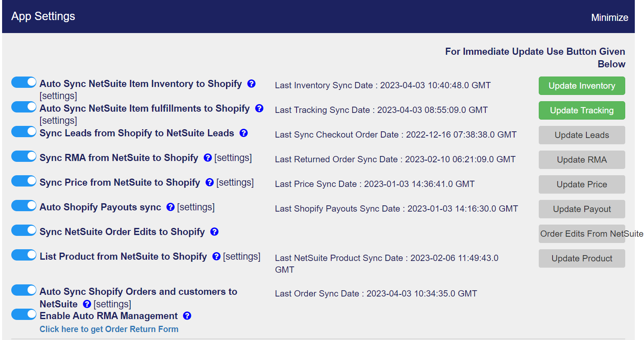Minimize the App Settings panel
The width and height of the screenshot is (644, 340).
coord(609,18)
